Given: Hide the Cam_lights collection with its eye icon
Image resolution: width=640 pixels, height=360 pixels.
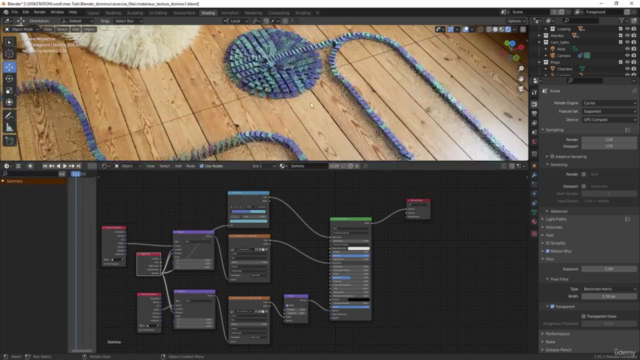Looking at the screenshot, I should pyautogui.click(x=627, y=42).
